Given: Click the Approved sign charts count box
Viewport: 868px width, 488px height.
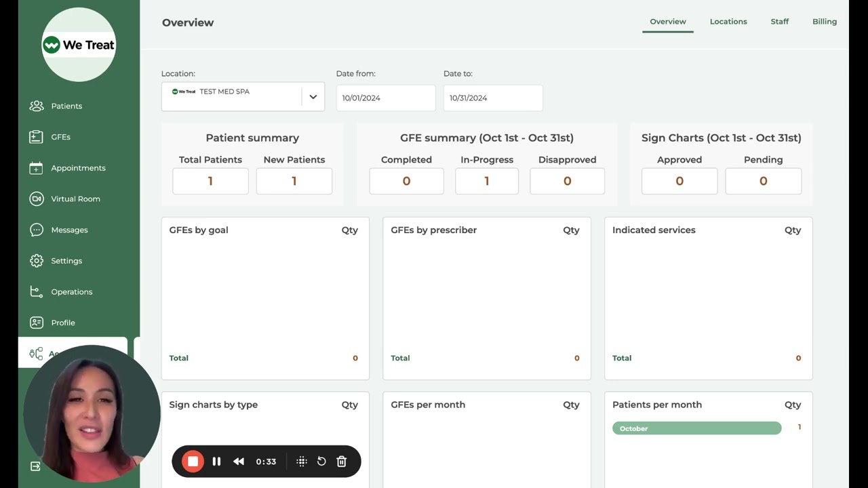Looking at the screenshot, I should 679,181.
